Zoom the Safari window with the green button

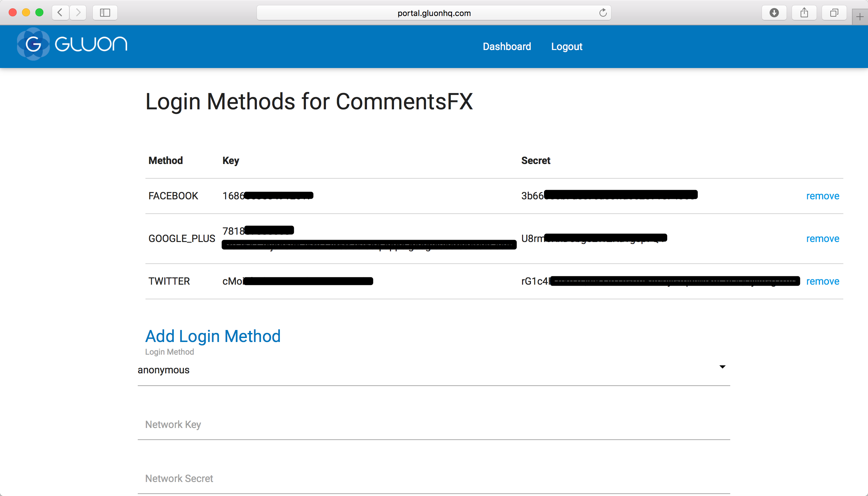40,13
